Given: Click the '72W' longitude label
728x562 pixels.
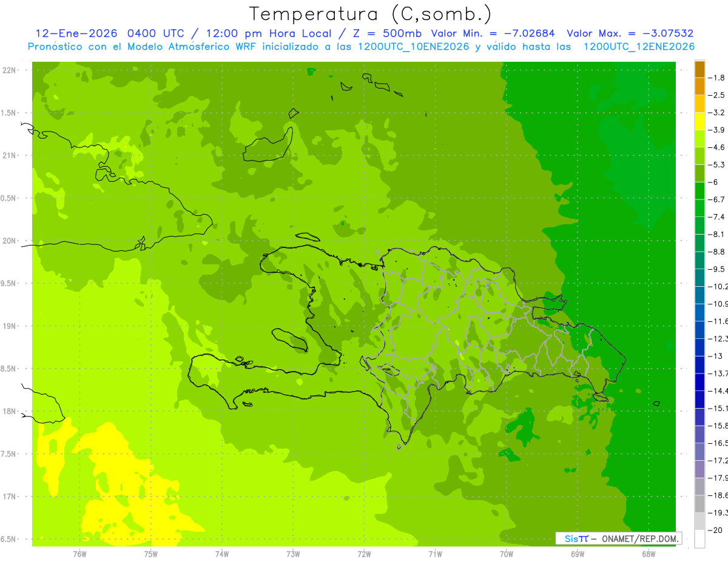Looking at the screenshot, I should click(364, 554).
